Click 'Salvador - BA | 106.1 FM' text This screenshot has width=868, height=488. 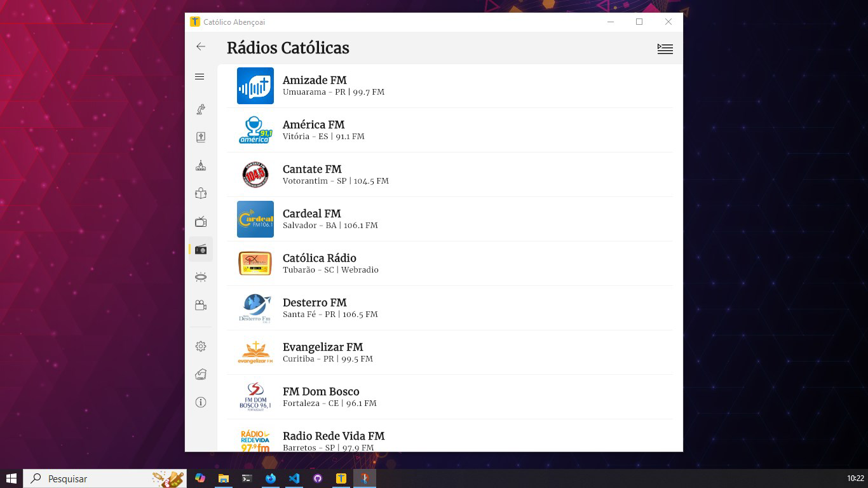(x=330, y=226)
